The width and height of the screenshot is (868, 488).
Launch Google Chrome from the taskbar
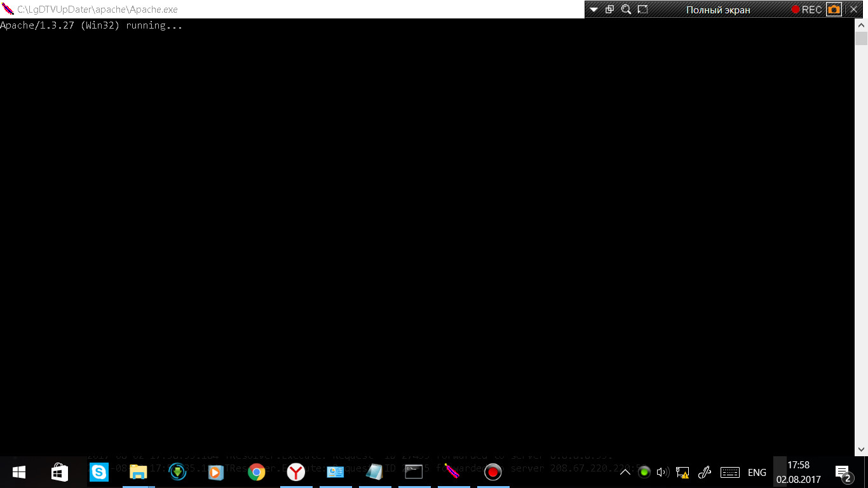(x=257, y=472)
